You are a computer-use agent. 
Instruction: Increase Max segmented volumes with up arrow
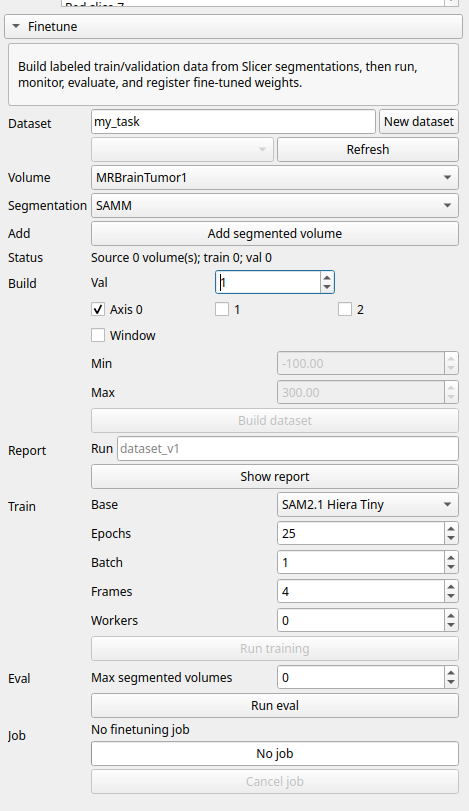(451, 672)
